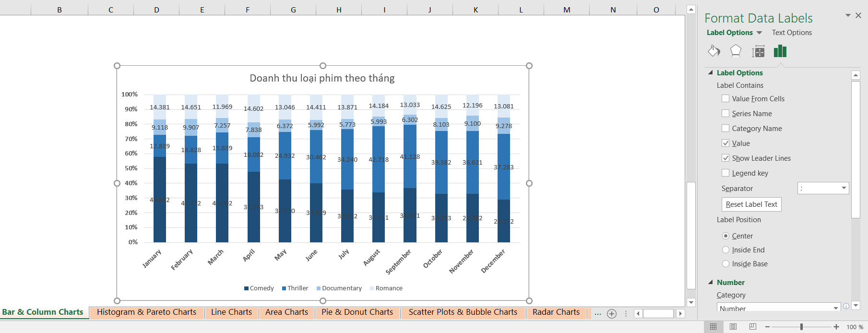Select Center label position
Image resolution: width=868 pixels, height=333 pixels.
pyautogui.click(x=725, y=236)
